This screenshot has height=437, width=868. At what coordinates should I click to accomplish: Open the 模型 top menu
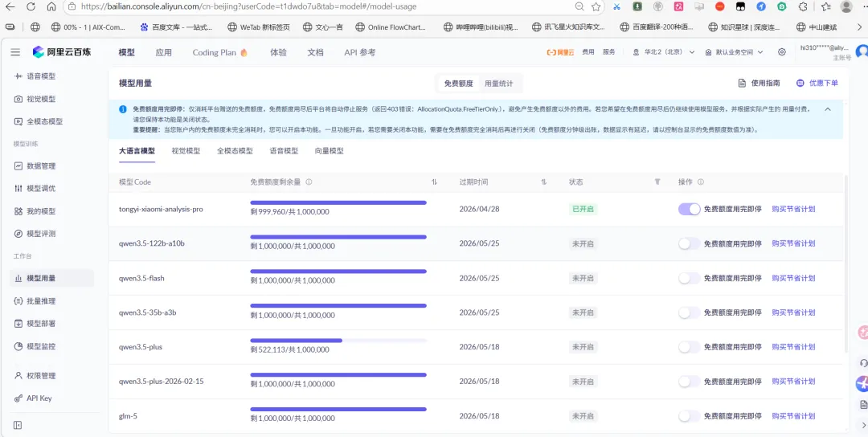(127, 52)
